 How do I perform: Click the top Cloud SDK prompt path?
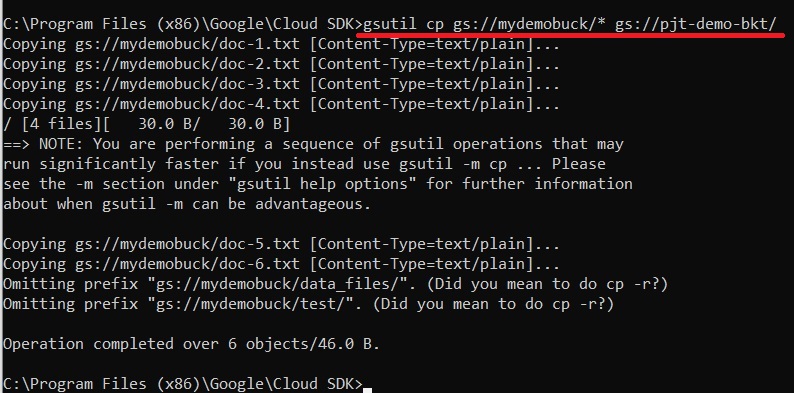pyautogui.click(x=183, y=24)
